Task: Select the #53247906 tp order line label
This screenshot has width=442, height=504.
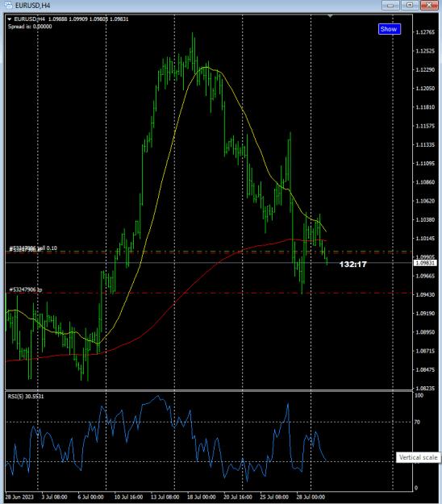Action: (x=26, y=290)
